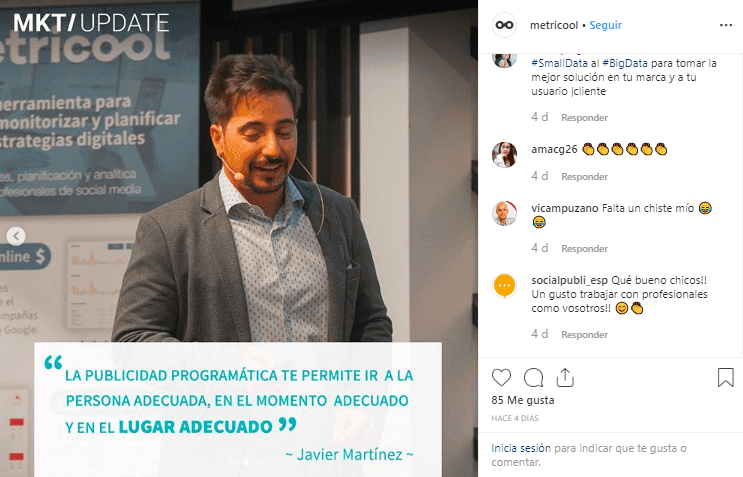Viewport: 743px width, 477px height.
Task: Open amacg26's profile picture
Action: pyautogui.click(x=504, y=154)
